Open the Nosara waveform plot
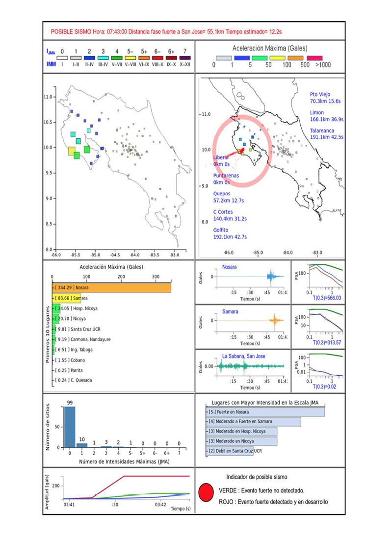 [x=251, y=277]
